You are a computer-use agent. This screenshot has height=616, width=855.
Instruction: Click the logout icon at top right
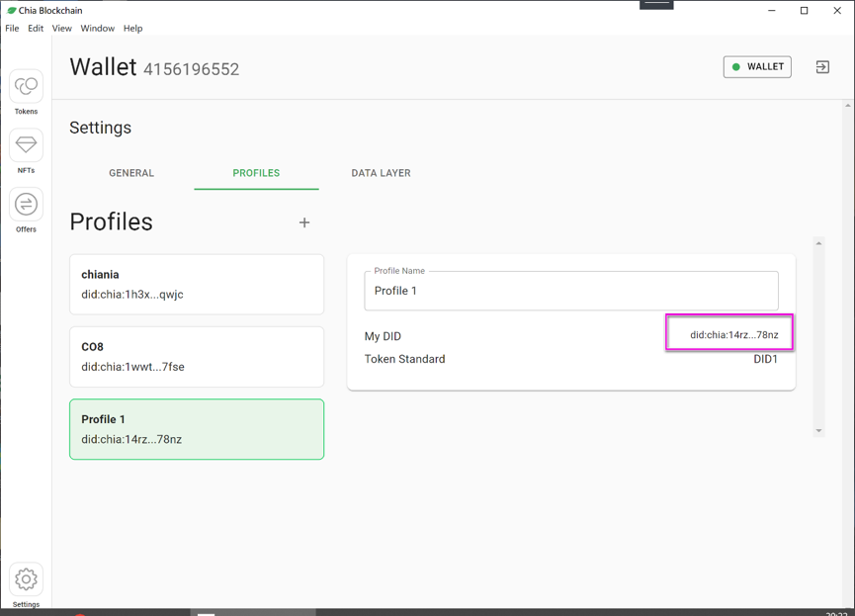point(822,67)
